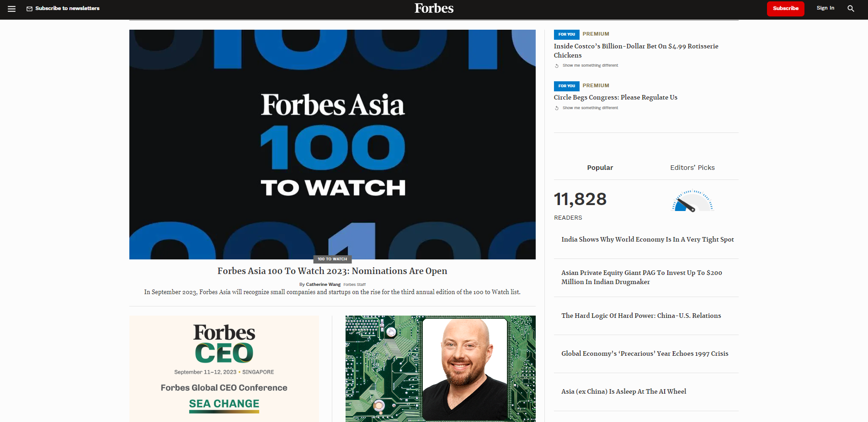Open Forbes Global CEO Conference banner
This screenshot has width=868, height=422.
(x=224, y=369)
